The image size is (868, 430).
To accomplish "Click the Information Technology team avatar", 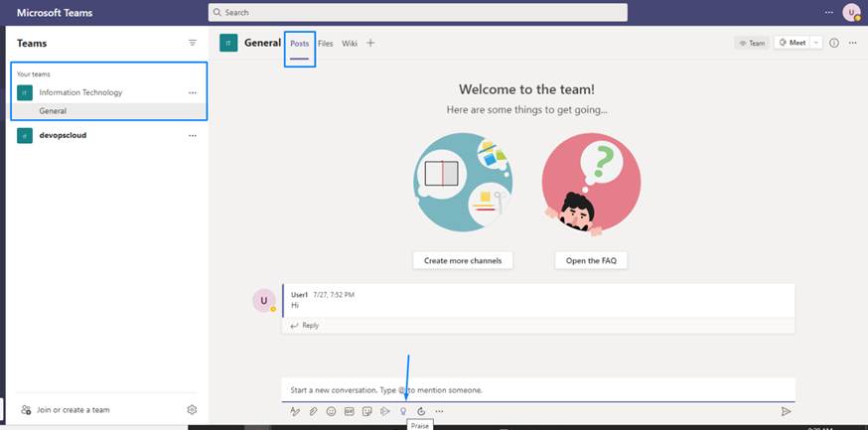I will [x=25, y=93].
